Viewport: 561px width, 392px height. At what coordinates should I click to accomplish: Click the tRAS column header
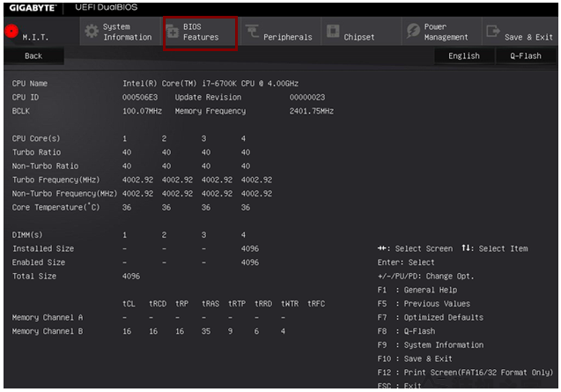tap(210, 304)
